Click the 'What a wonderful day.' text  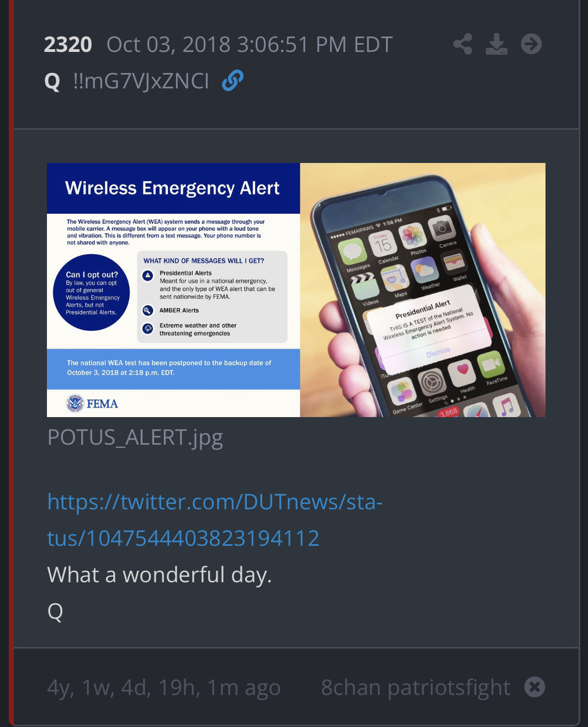pos(160,575)
